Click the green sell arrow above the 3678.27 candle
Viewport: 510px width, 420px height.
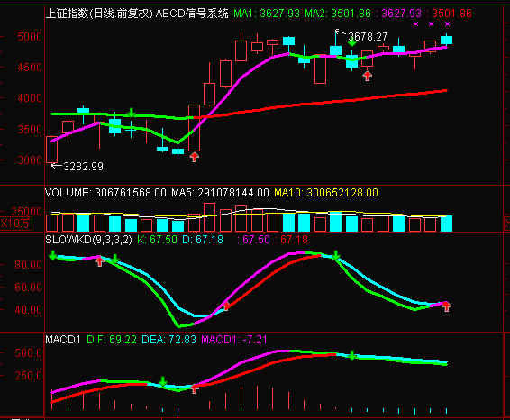pos(352,42)
